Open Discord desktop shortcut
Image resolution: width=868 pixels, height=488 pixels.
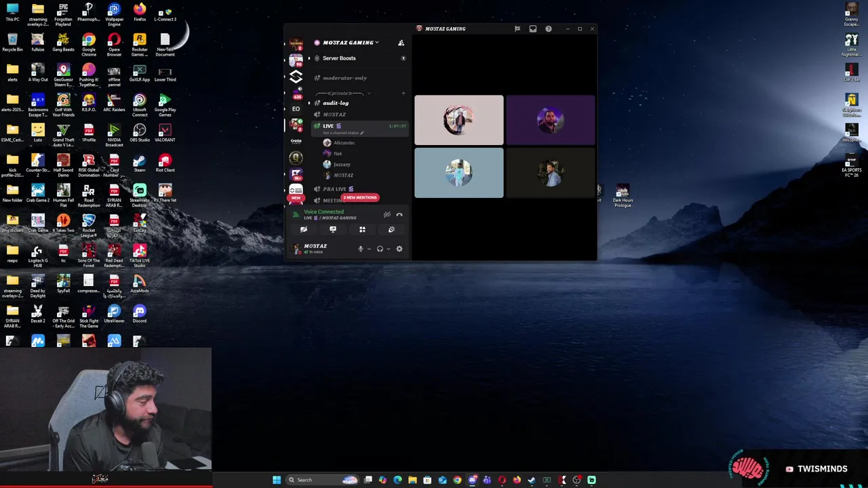[140, 313]
